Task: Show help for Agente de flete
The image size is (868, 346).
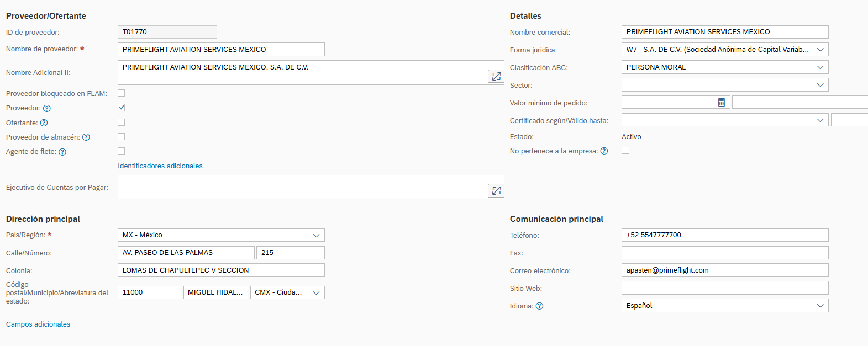Action: (62, 152)
